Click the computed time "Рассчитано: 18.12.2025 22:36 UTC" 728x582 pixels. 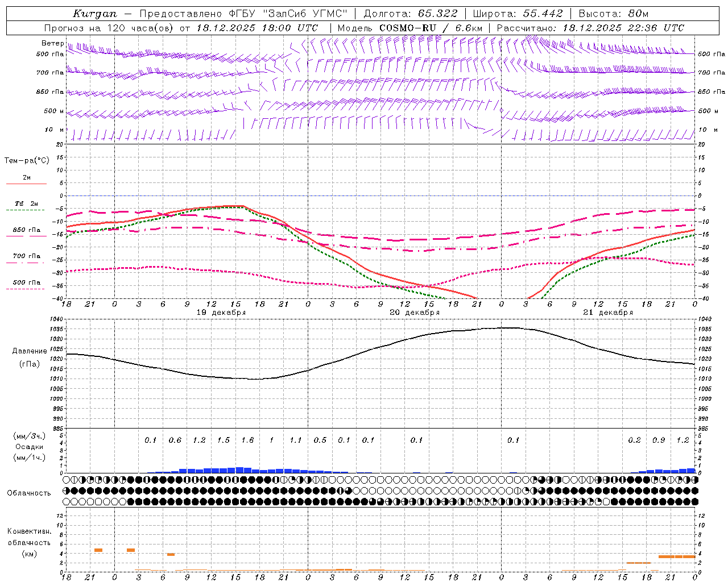(590, 28)
